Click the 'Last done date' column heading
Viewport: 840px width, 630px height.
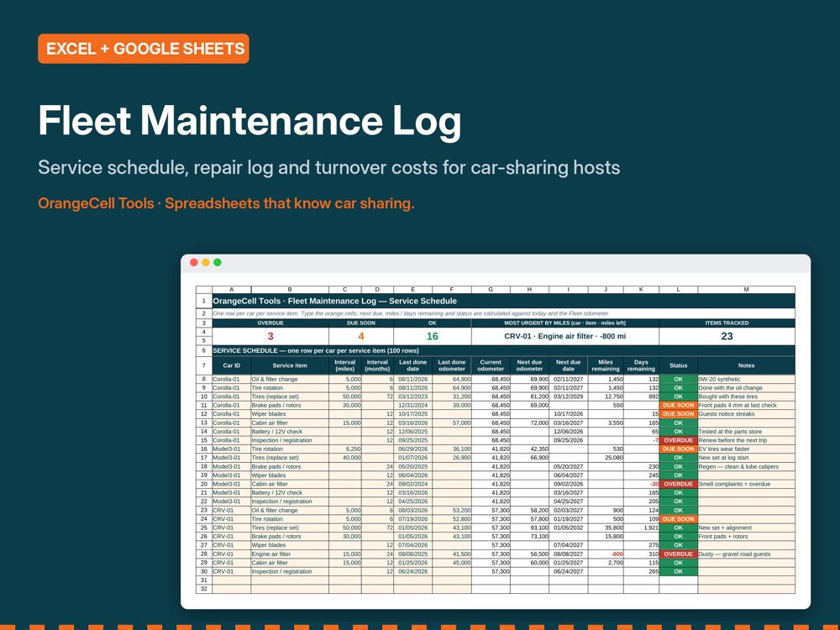[x=413, y=365]
